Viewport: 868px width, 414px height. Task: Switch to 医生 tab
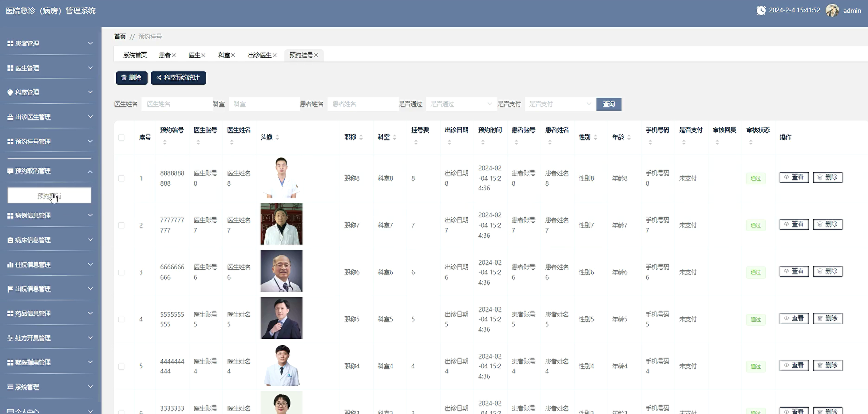[194, 55]
